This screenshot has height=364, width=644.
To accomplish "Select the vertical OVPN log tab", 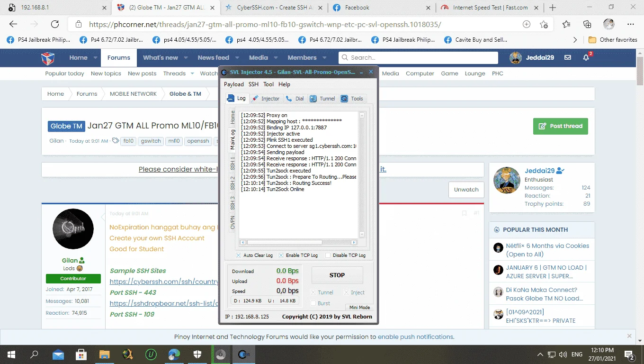I will pos(233,222).
